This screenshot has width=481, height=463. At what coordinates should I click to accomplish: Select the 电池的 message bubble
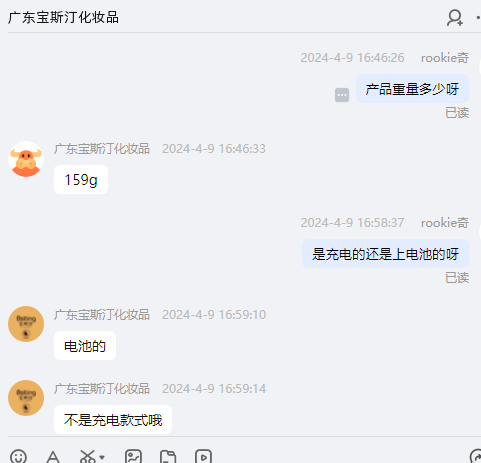coord(85,346)
